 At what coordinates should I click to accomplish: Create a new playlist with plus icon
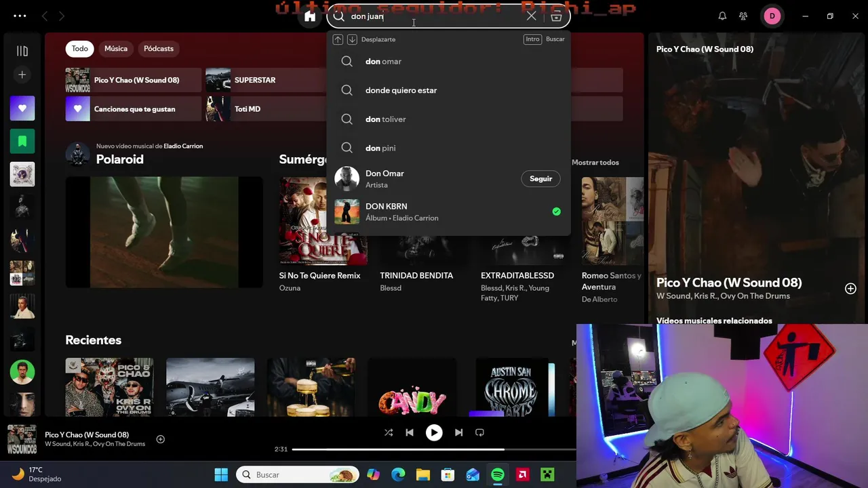[x=22, y=75]
